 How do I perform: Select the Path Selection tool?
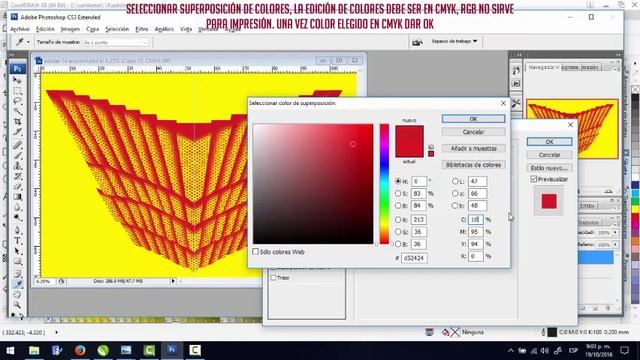click(17, 251)
